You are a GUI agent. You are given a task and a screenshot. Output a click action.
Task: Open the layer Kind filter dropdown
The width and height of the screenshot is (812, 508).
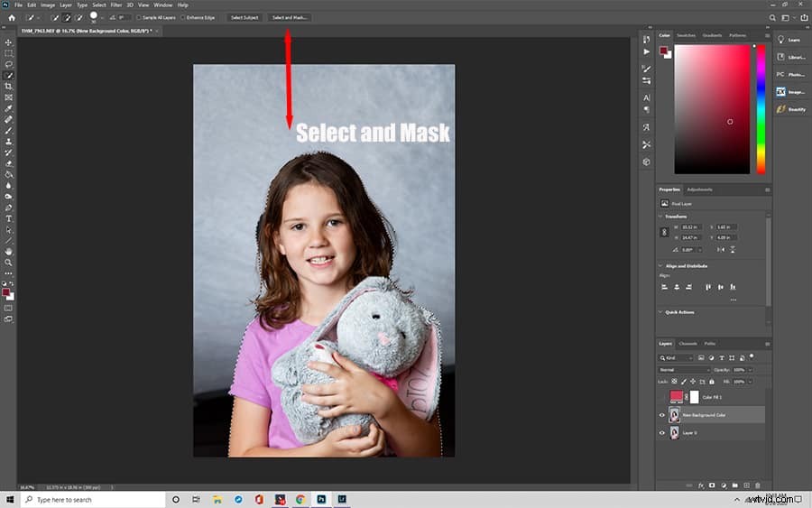(x=676, y=358)
